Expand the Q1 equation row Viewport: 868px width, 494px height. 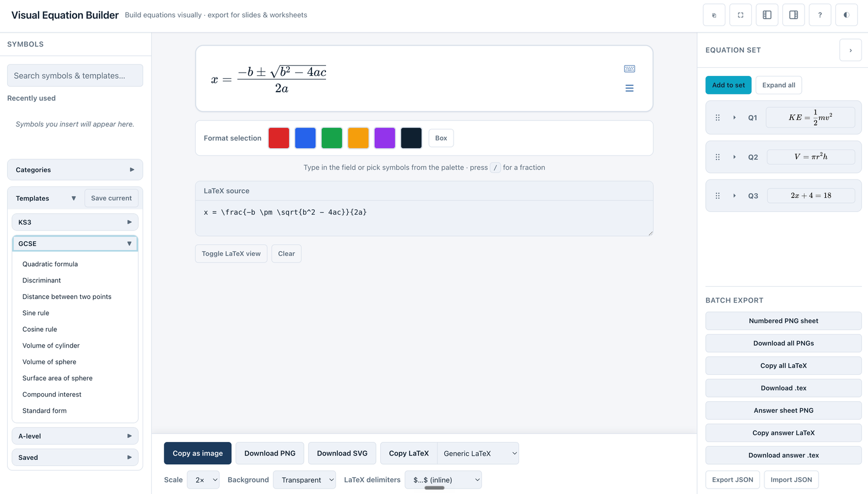click(x=735, y=118)
